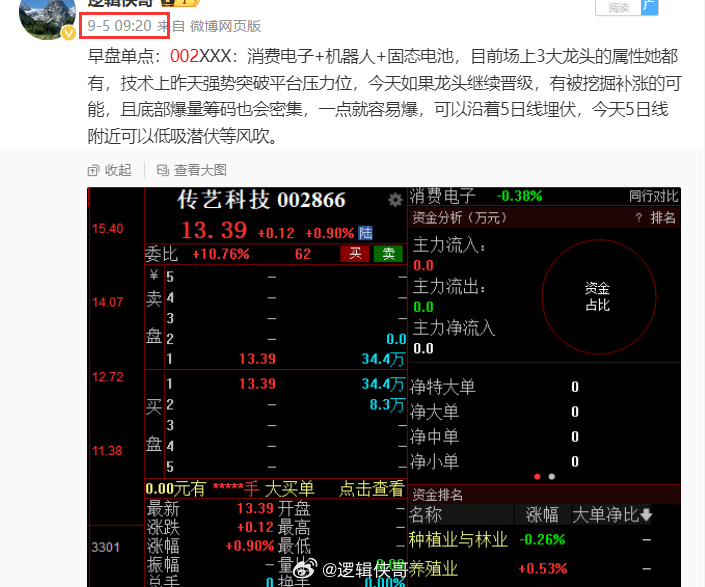
Task: Click the 涨幅 column header
Action: [x=542, y=515]
